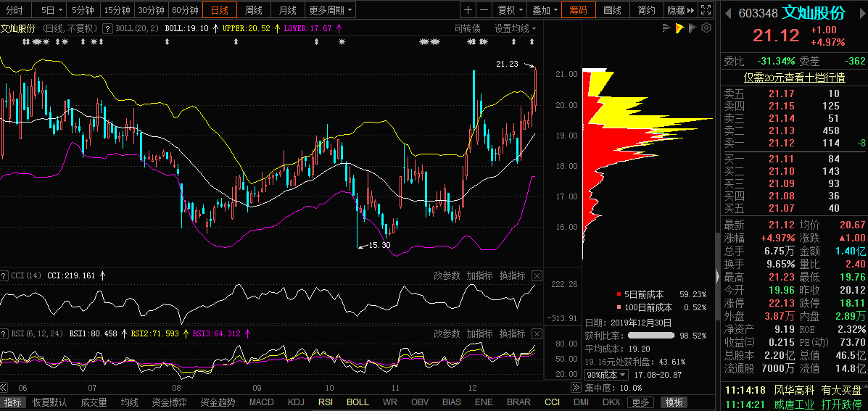The width and height of the screenshot is (868, 411).
Task: Click the zoom-in plus icon
Action: (468, 10)
